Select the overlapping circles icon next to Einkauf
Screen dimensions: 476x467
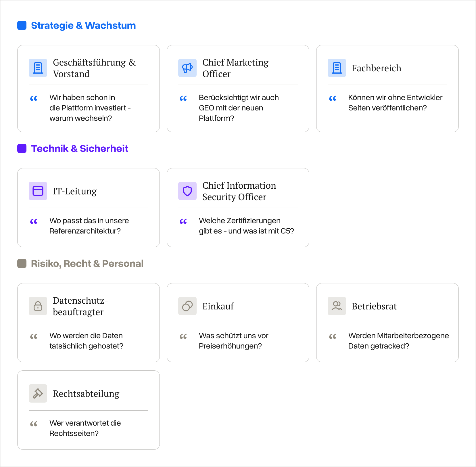[x=187, y=306]
